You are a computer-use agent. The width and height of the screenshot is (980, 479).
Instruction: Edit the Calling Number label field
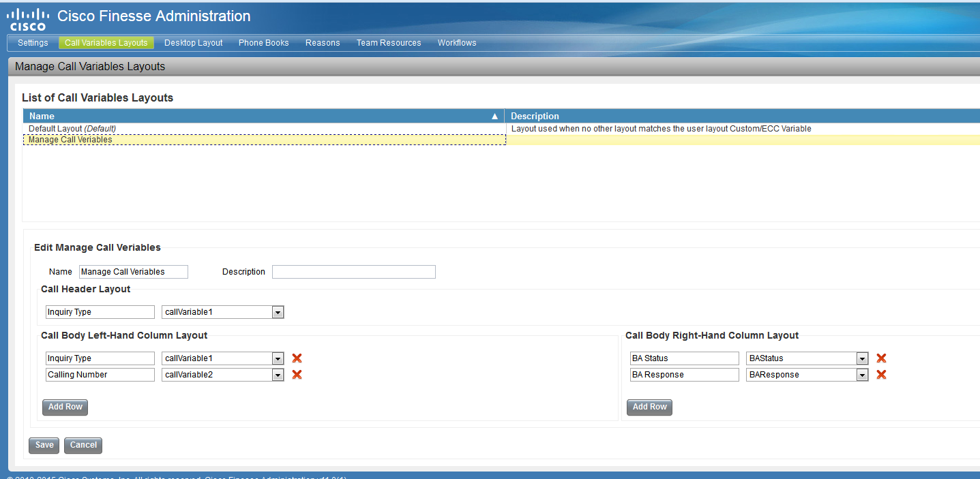coord(100,375)
